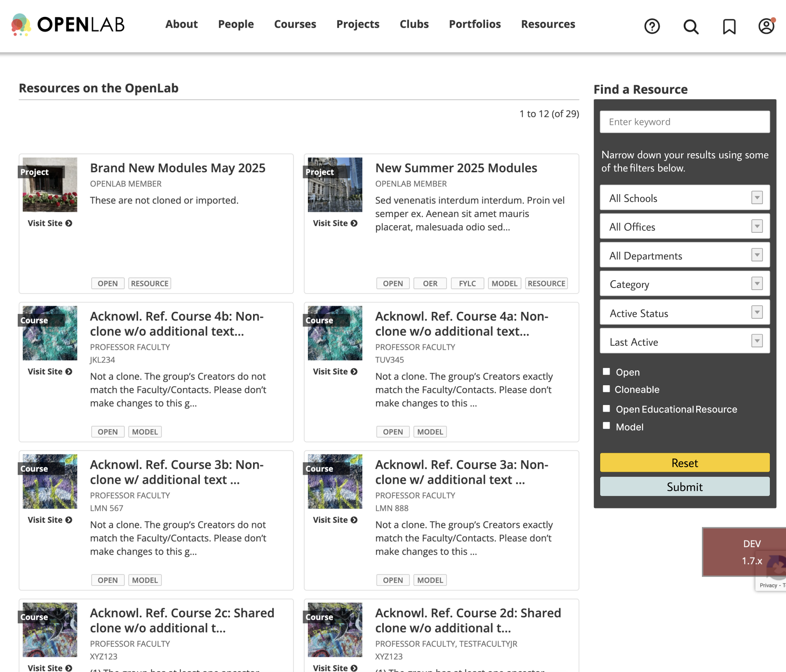Open the Portfolios menu item
The image size is (786, 672).
pos(474,24)
